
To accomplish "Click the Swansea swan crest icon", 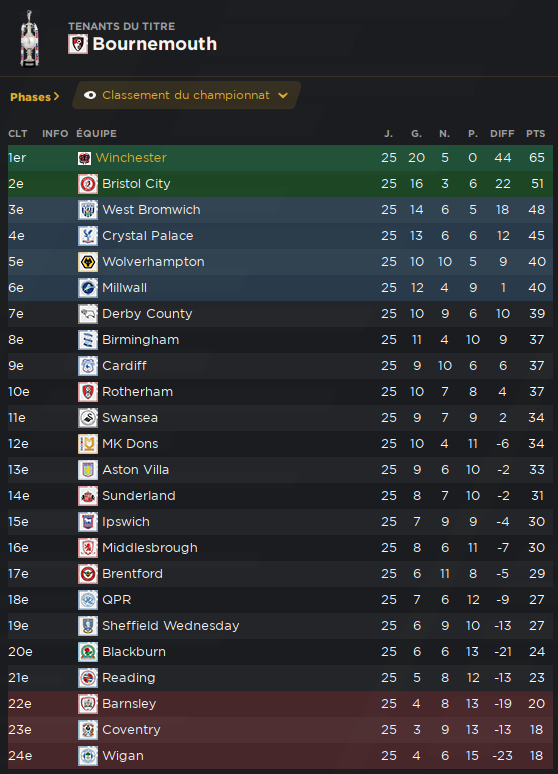I will click(88, 418).
